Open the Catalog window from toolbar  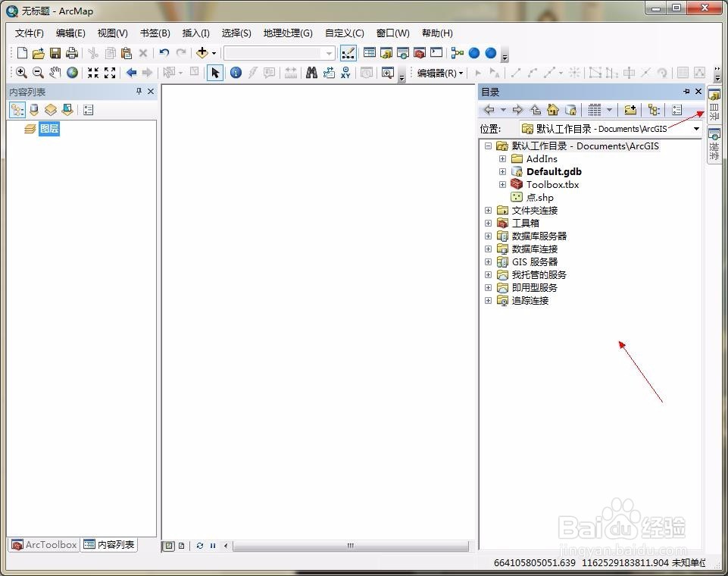pyautogui.click(x=386, y=53)
